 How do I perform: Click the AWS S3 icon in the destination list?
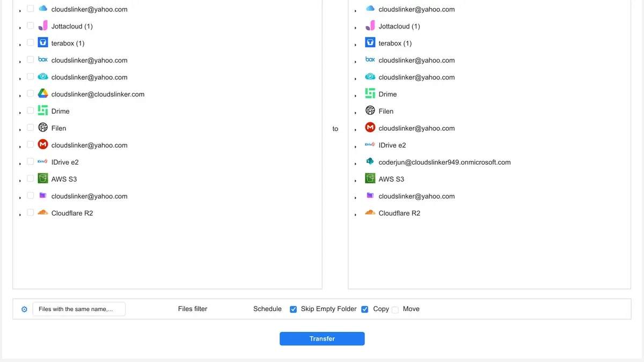click(x=370, y=179)
